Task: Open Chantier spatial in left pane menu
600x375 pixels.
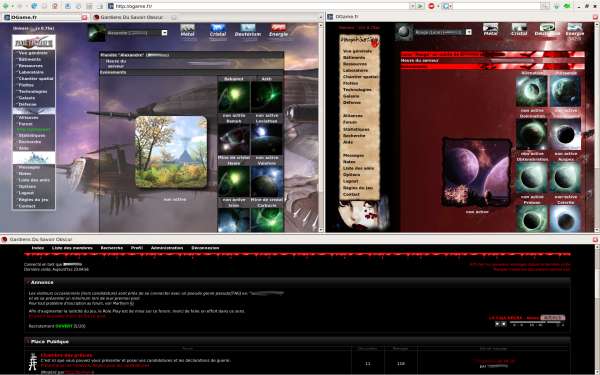Action: pos(36,78)
